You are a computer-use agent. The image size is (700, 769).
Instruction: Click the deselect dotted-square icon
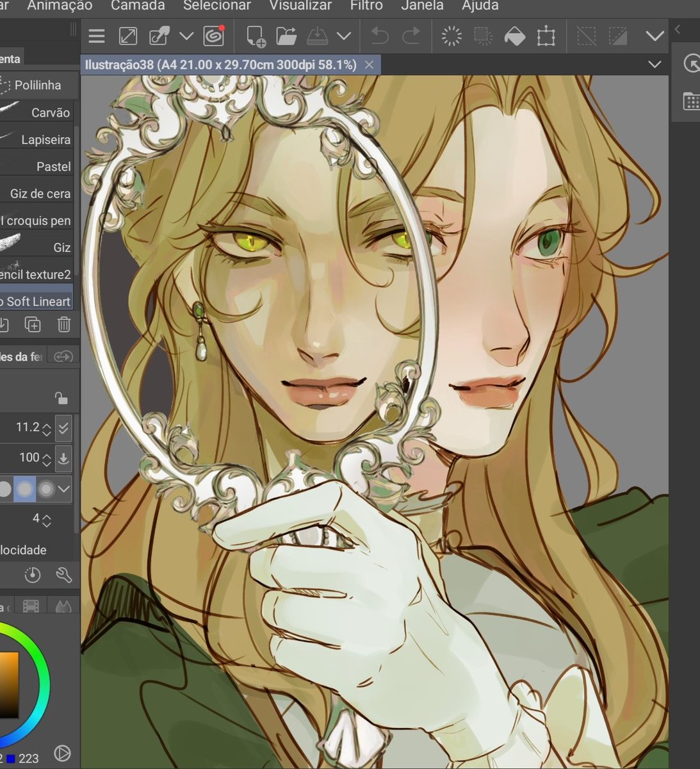coord(587,36)
